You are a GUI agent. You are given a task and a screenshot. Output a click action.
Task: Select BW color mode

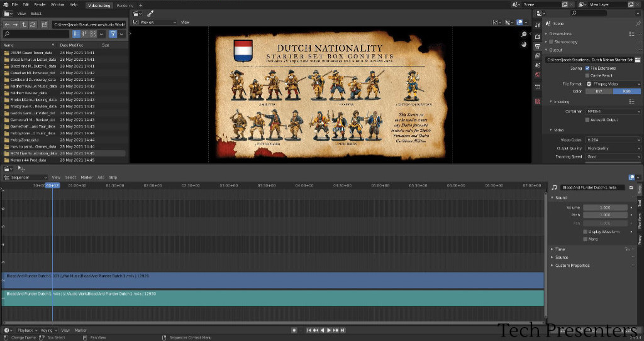tap(599, 92)
